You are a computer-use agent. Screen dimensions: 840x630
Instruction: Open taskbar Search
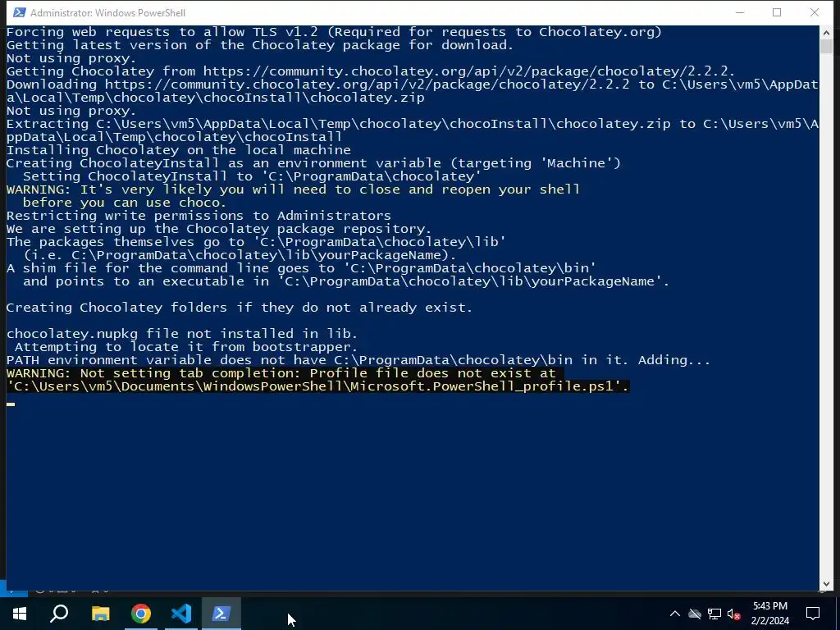tap(59, 614)
